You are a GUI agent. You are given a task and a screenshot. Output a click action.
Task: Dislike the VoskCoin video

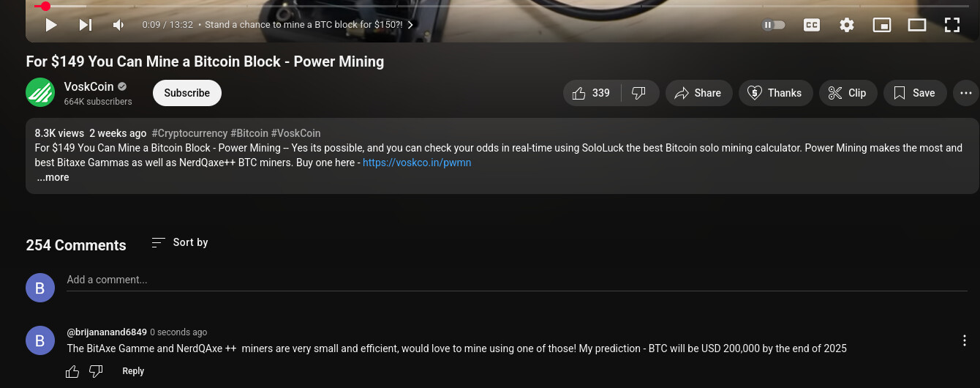[639, 93]
